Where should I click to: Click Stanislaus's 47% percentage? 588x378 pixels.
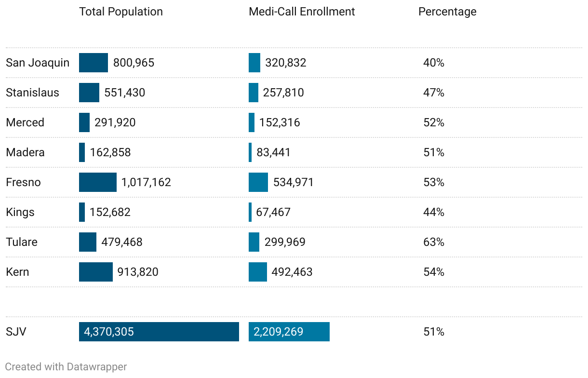coord(434,93)
